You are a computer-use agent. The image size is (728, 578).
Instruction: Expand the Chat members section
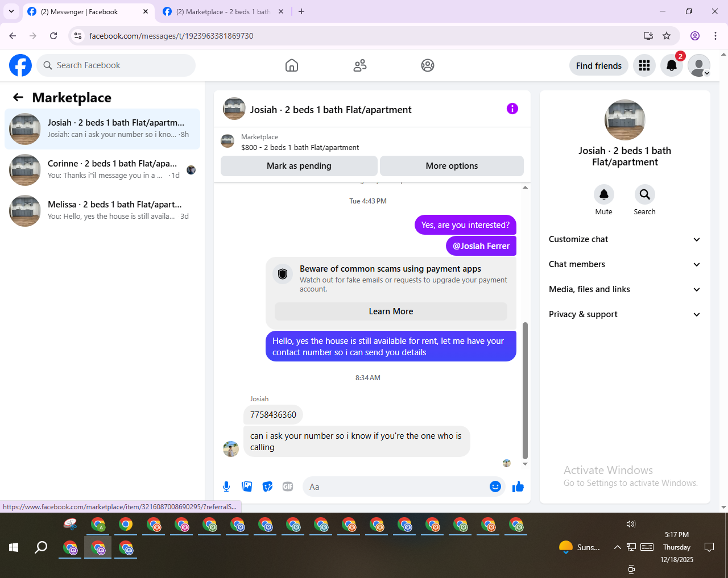[624, 264]
